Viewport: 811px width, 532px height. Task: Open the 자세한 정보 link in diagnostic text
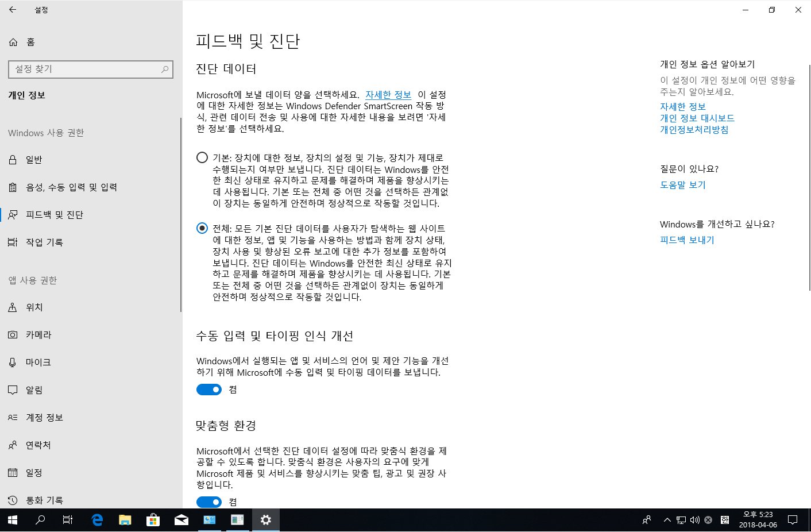(x=388, y=95)
